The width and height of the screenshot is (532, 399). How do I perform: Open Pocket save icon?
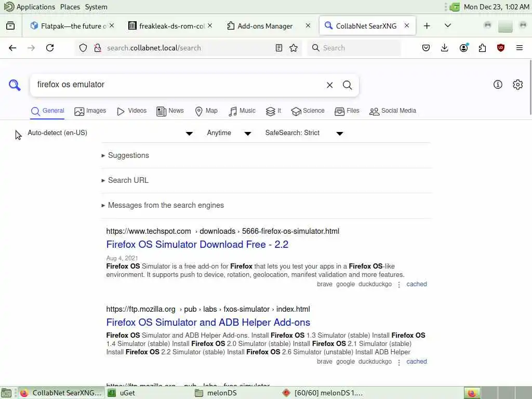tap(426, 48)
